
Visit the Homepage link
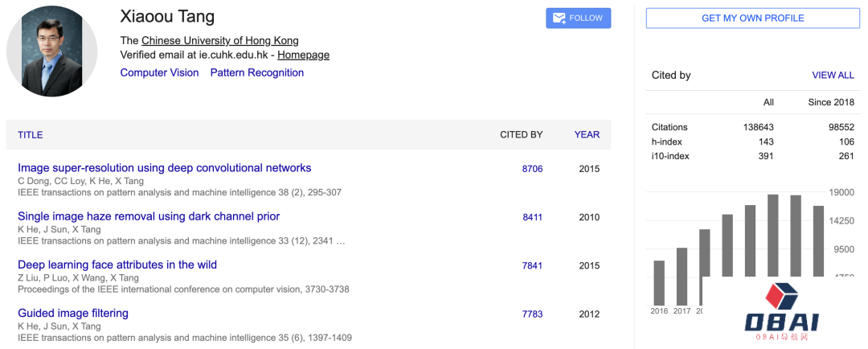[x=303, y=55]
